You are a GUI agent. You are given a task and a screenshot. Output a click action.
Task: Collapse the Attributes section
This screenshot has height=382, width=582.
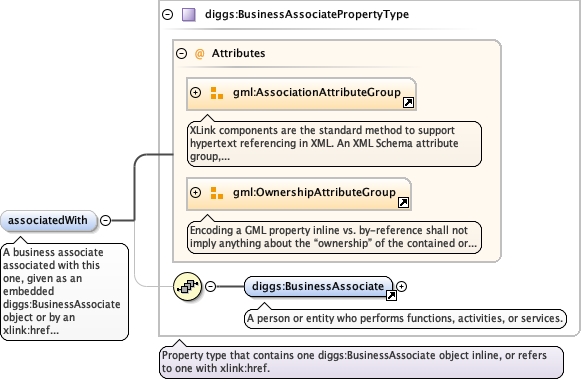coord(182,53)
